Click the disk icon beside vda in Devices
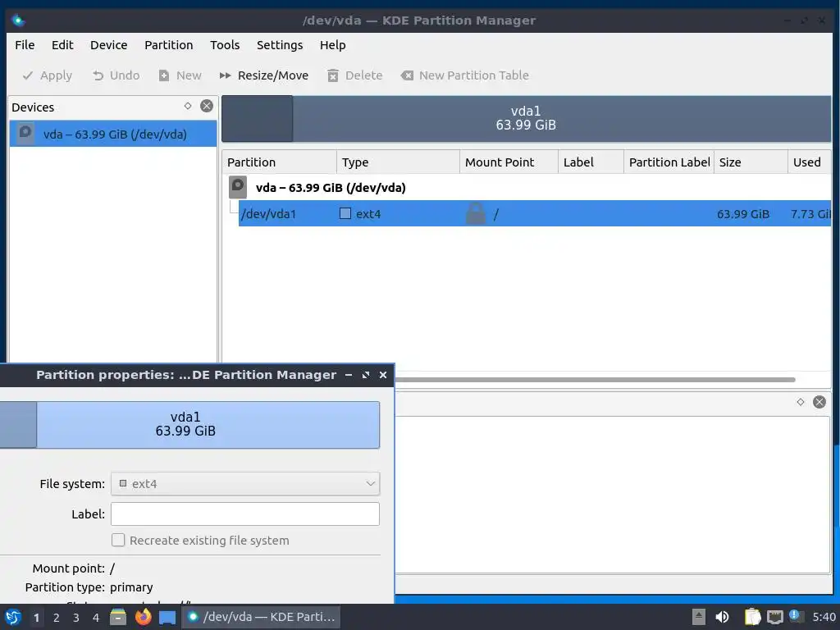The image size is (840, 630). [x=25, y=133]
